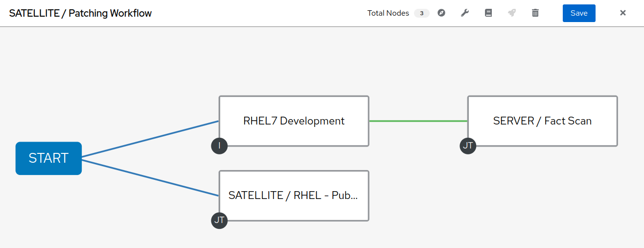Select the SERVER / Fact Scan node
Image resolution: width=644 pixels, height=248 pixels.
[542, 121]
